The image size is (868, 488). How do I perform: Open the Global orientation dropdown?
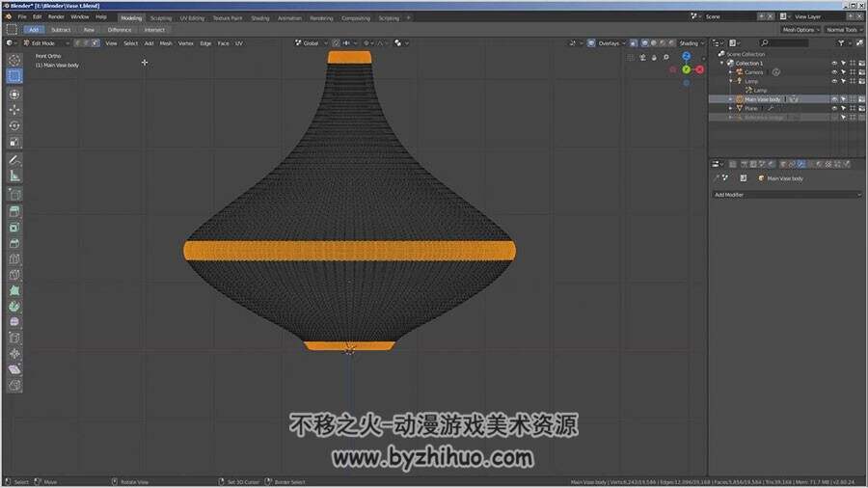point(312,43)
